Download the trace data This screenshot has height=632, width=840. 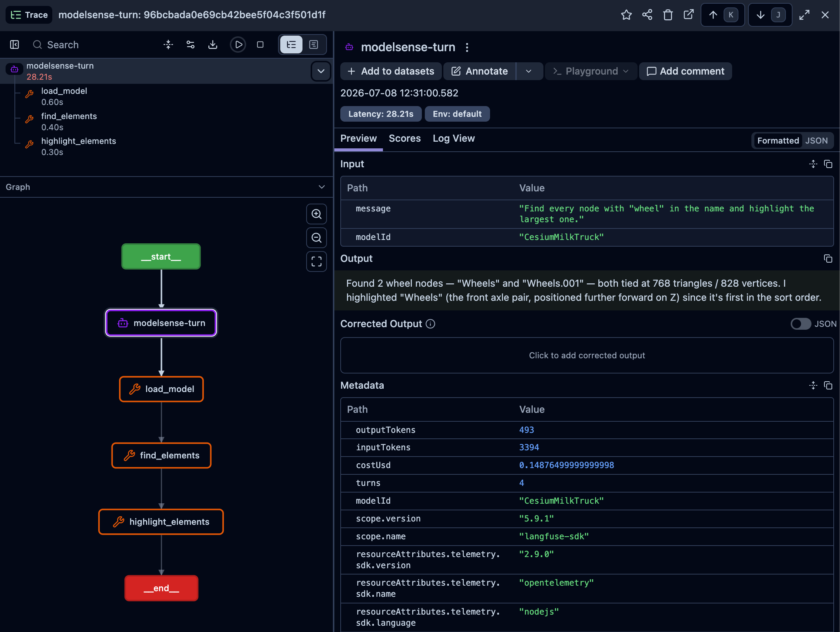213,45
